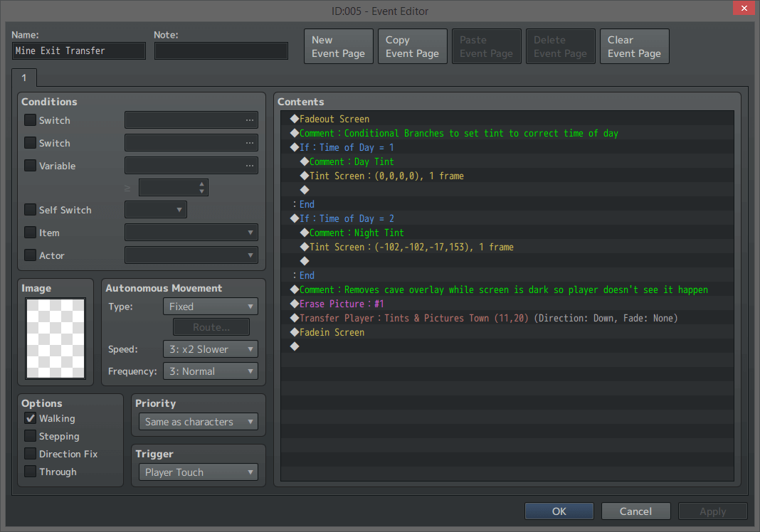Click inside the Note input field
Viewport: 760px width, 532px height.
(221, 50)
